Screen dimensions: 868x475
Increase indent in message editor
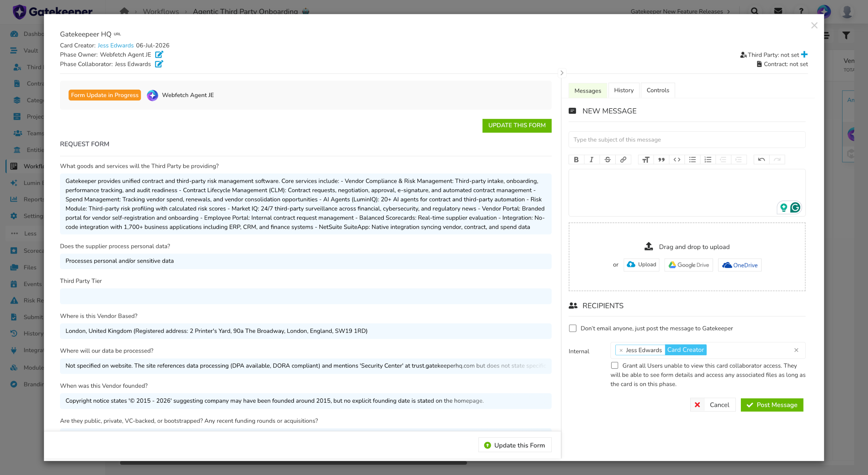pyautogui.click(x=739, y=159)
